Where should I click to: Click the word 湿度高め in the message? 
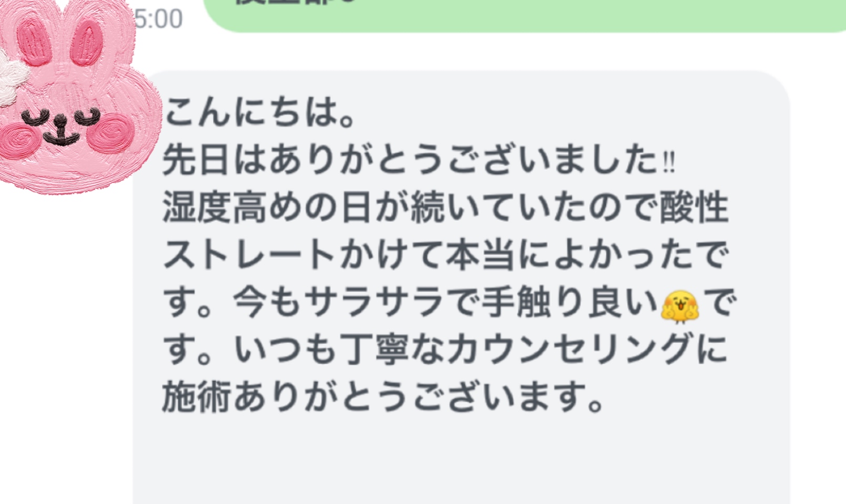234,207
